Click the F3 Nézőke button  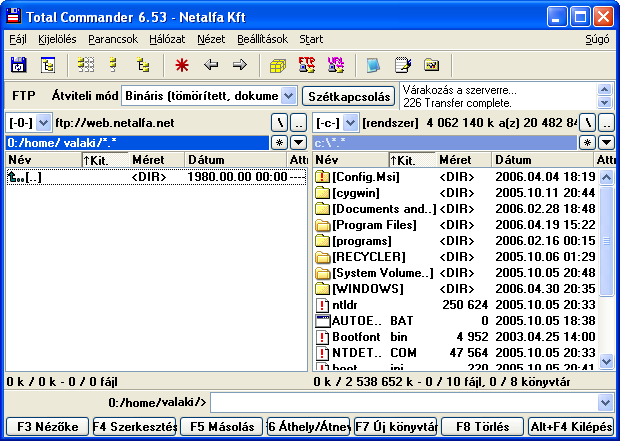tap(47, 427)
